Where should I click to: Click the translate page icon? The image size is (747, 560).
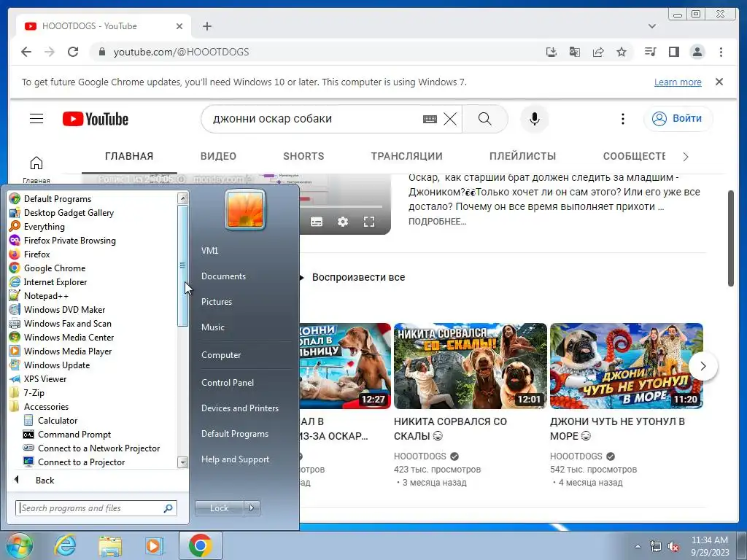pyautogui.click(x=575, y=52)
